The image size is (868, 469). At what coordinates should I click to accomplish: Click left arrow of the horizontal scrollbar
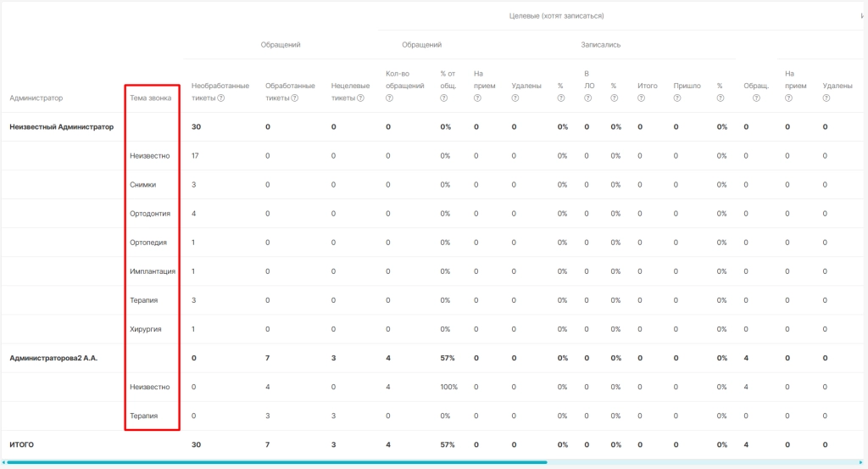(x=4, y=462)
